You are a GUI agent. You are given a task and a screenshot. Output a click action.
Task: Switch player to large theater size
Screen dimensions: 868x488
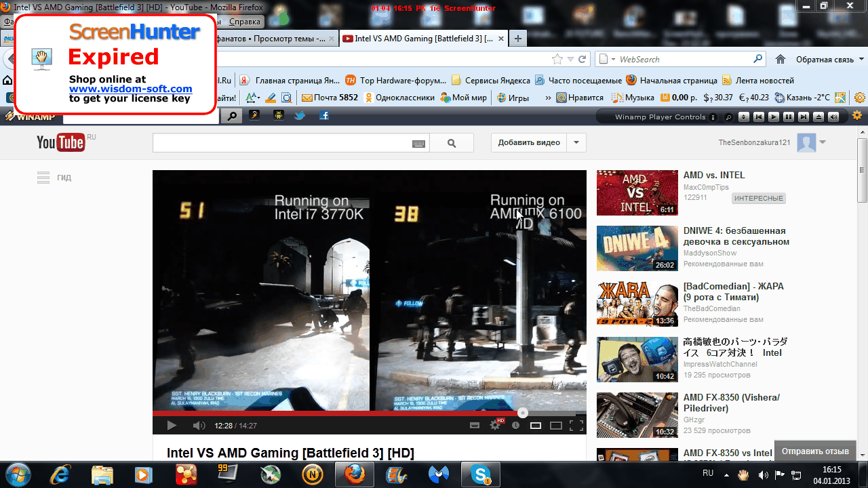pyautogui.click(x=556, y=426)
